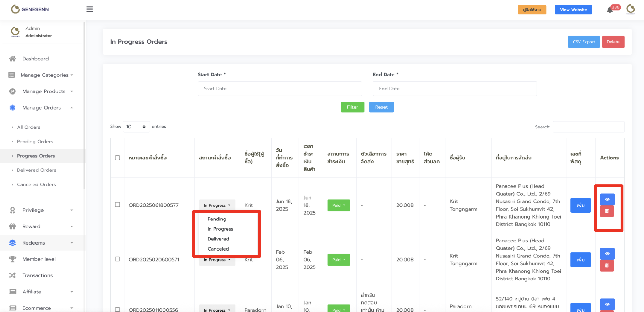644x312 pixels.
Task: Open the Dashboard from the home icon
Action: (13, 59)
